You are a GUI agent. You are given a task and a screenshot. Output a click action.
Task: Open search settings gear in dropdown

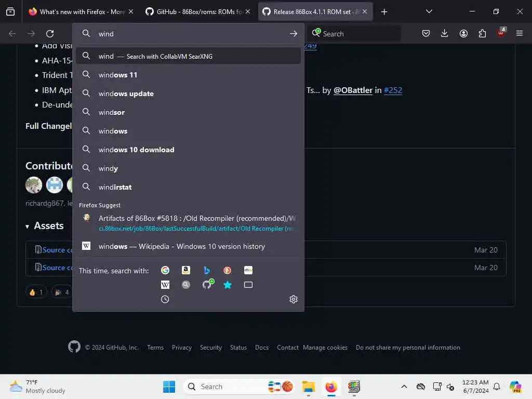point(294,299)
